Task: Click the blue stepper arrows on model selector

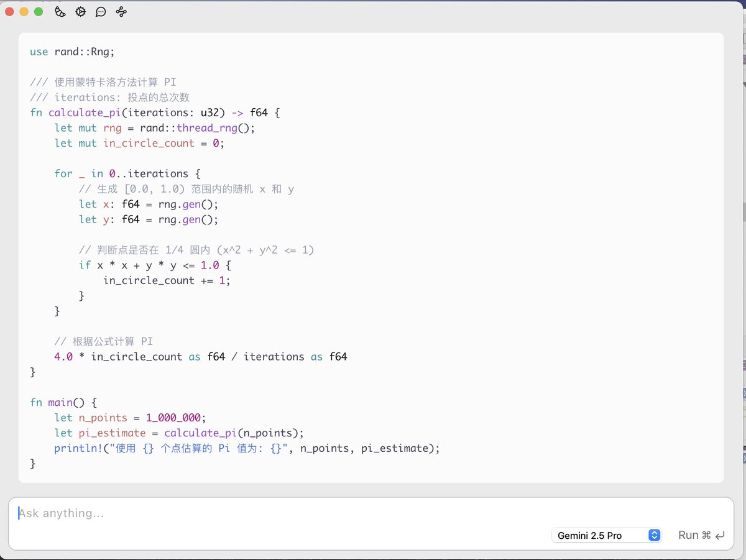Action: coord(655,535)
